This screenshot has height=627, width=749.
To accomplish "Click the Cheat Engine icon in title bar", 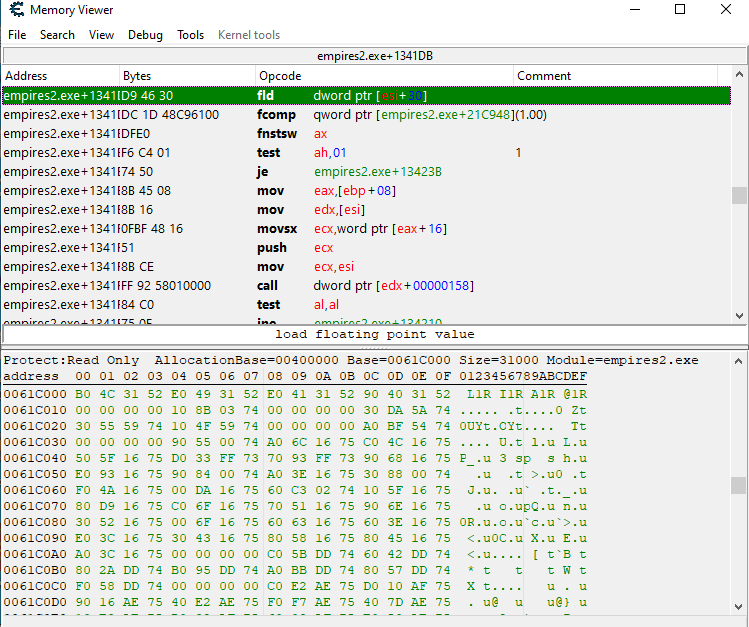I will [16, 10].
